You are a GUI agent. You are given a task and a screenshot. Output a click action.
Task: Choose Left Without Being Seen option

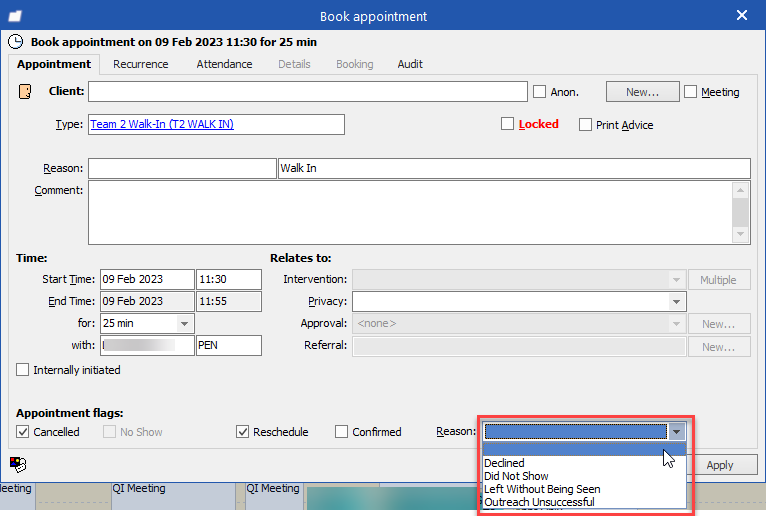click(542, 489)
